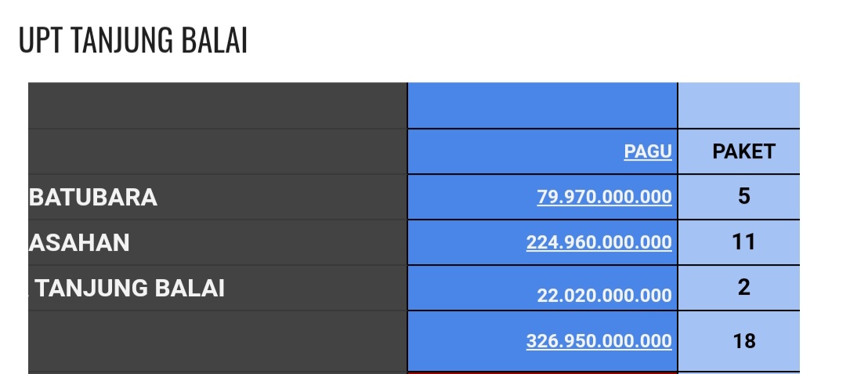Select the paket cell showing 5

point(739,198)
